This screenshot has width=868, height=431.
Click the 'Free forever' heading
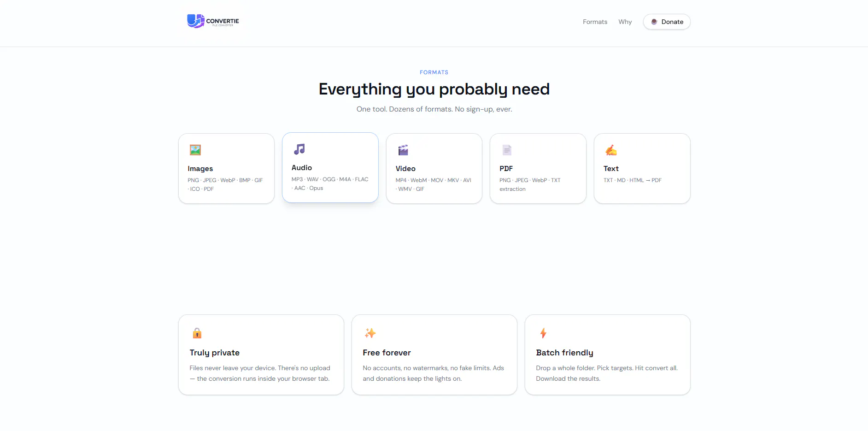(x=387, y=353)
